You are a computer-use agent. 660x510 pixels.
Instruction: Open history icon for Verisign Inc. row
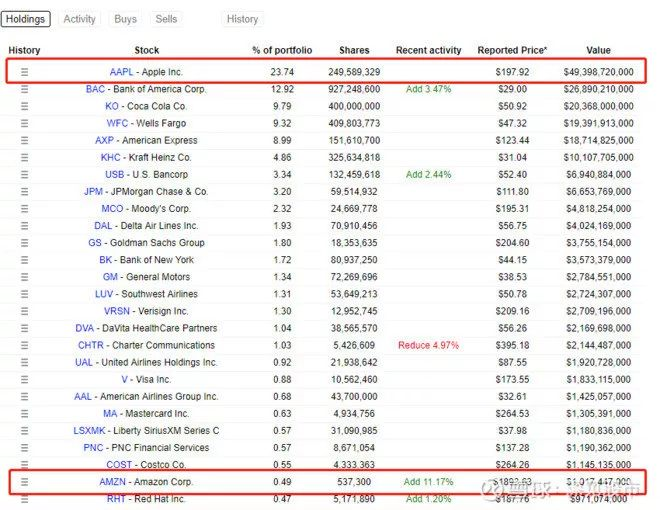[x=24, y=311]
